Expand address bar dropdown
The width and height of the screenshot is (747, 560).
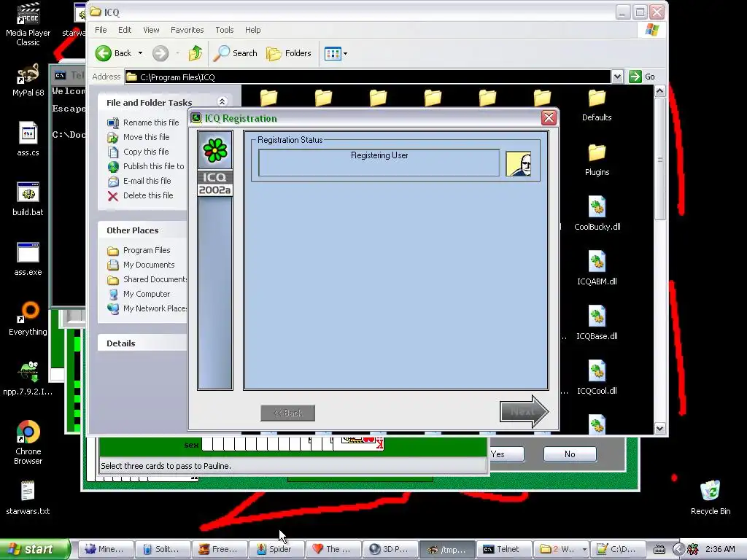coord(617,77)
